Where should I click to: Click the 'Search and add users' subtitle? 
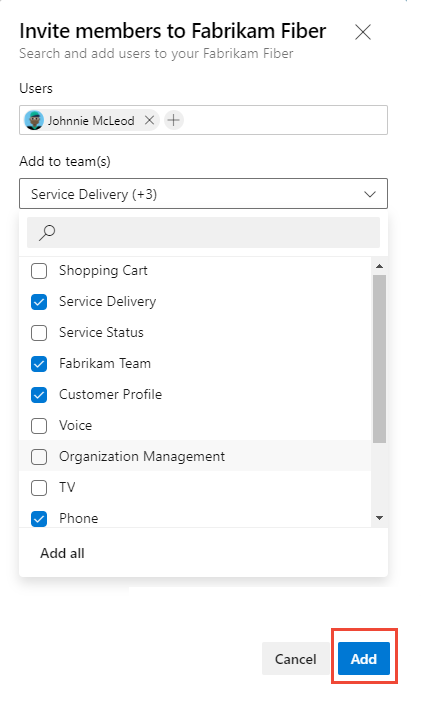[x=156, y=54]
